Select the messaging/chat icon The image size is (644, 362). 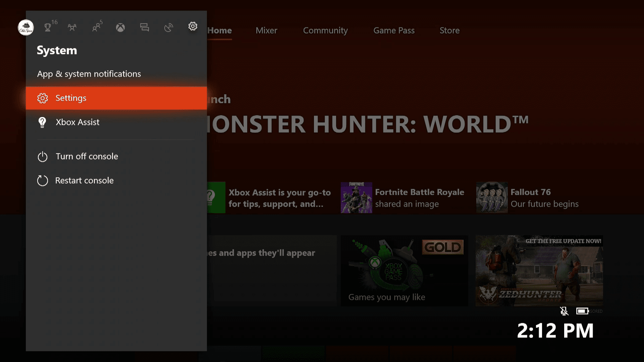pos(144,26)
